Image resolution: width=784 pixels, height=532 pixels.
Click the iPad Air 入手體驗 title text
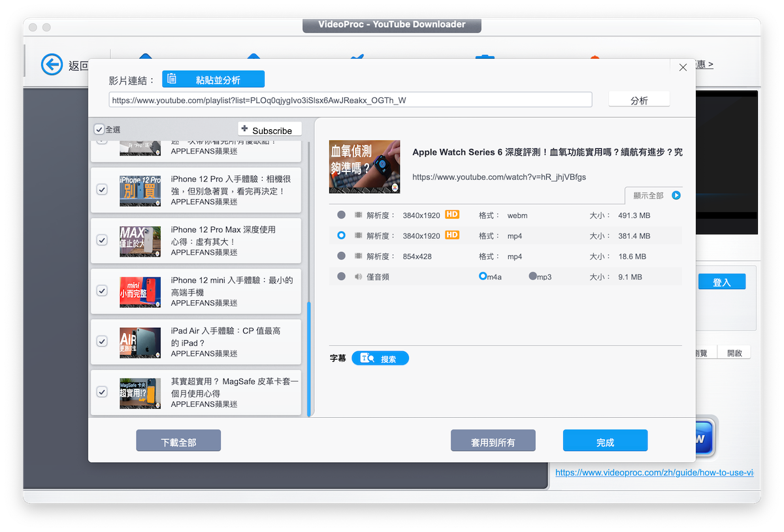click(x=226, y=336)
